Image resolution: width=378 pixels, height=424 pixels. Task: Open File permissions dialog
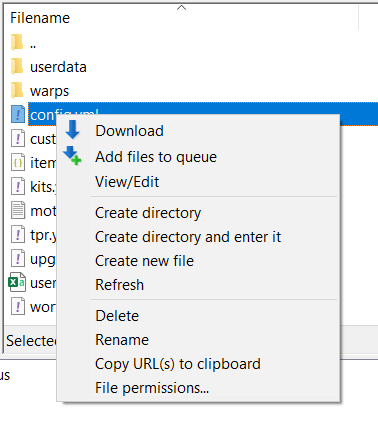(152, 388)
